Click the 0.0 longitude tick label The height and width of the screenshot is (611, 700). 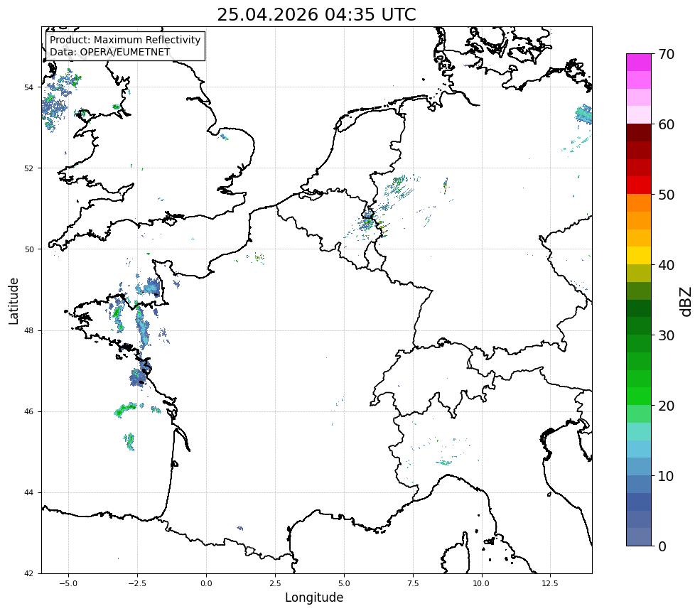pyautogui.click(x=206, y=583)
